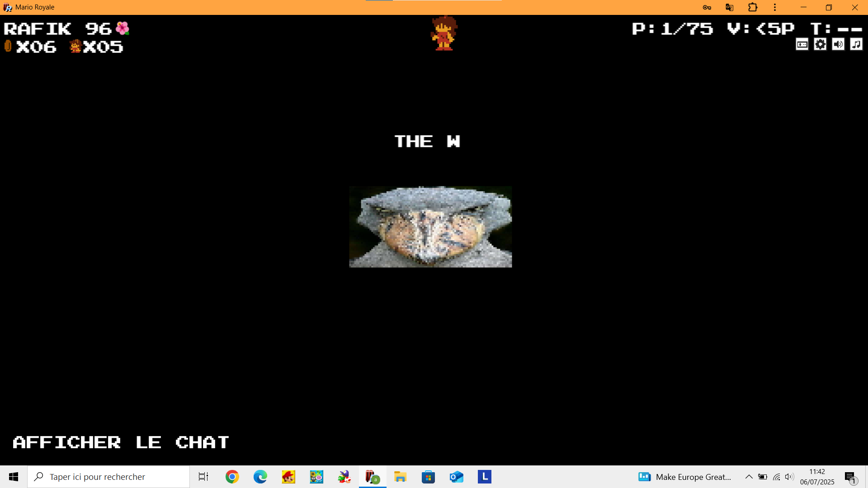Toggle game music note icon
This screenshot has height=488, width=868.
coord(856,44)
